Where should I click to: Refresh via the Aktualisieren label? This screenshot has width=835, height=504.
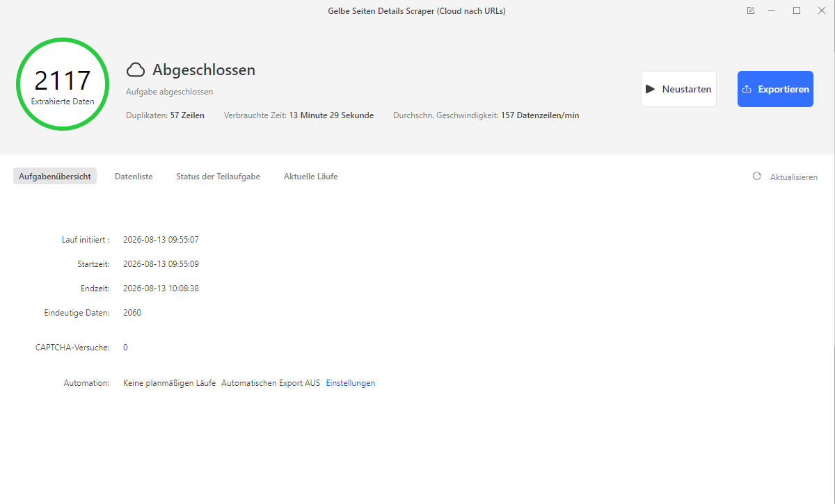tap(793, 177)
